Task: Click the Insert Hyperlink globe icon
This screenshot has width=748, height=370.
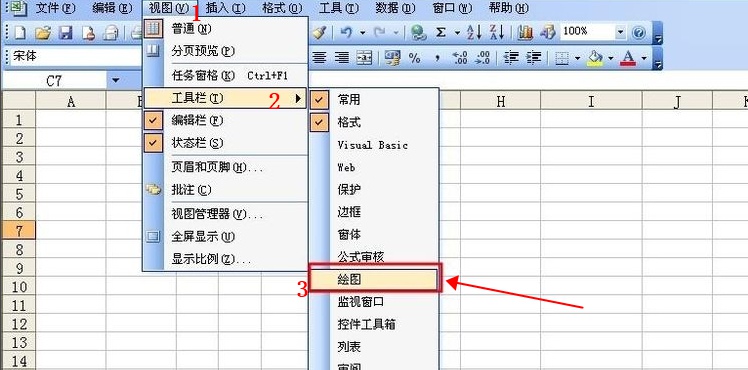Action: click(419, 32)
